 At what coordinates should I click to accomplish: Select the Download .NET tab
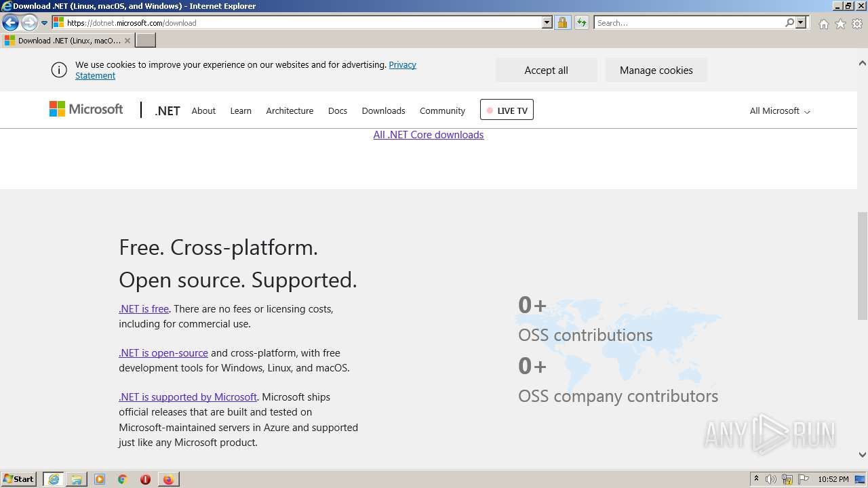coord(68,41)
